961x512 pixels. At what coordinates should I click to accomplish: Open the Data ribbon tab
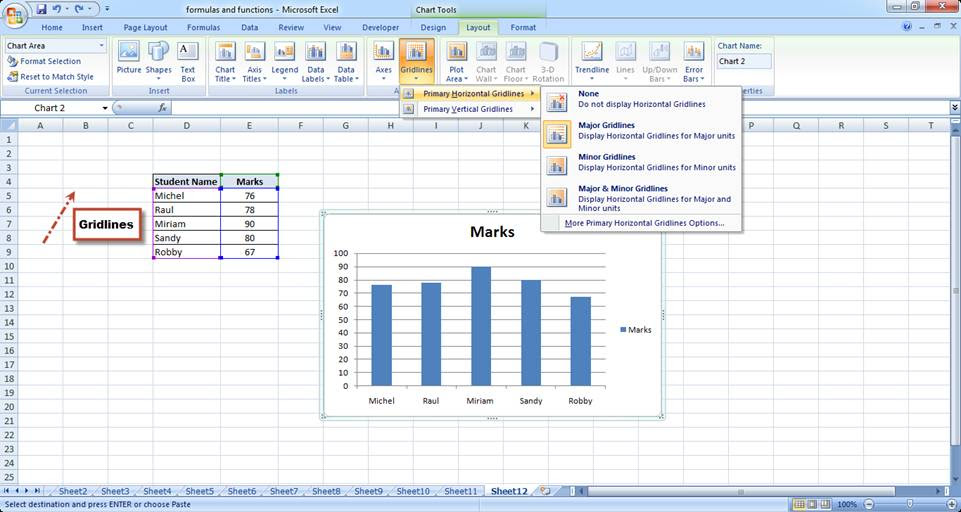point(249,28)
